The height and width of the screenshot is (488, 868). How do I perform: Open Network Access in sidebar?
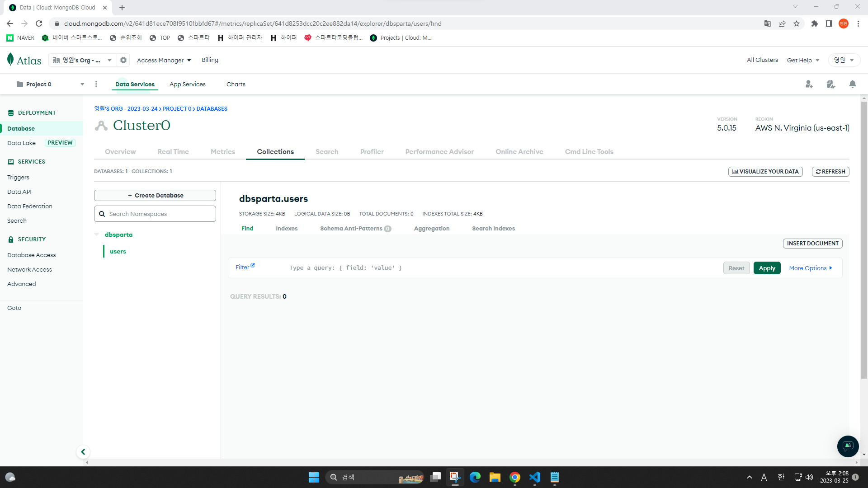[30, 269]
